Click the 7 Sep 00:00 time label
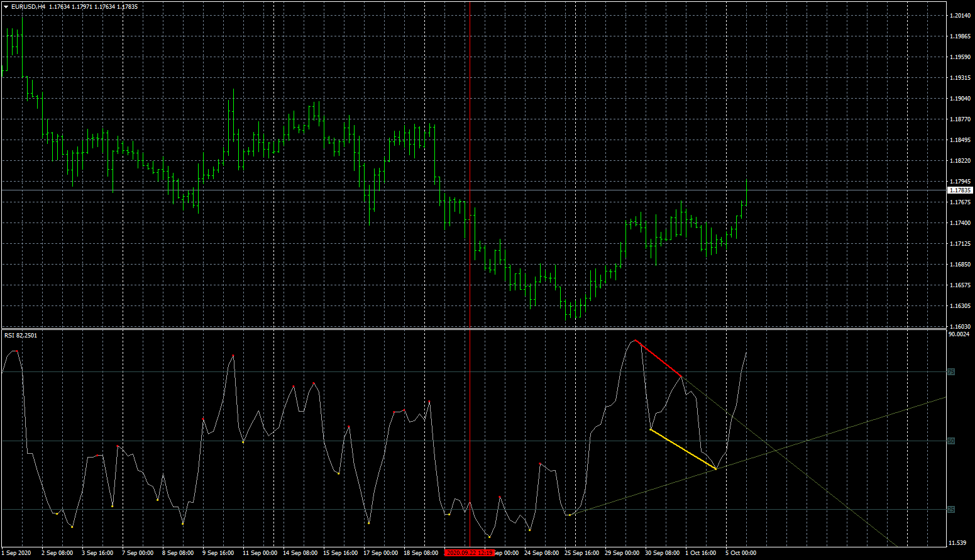Image resolution: width=975 pixels, height=560 pixels. pyautogui.click(x=138, y=553)
